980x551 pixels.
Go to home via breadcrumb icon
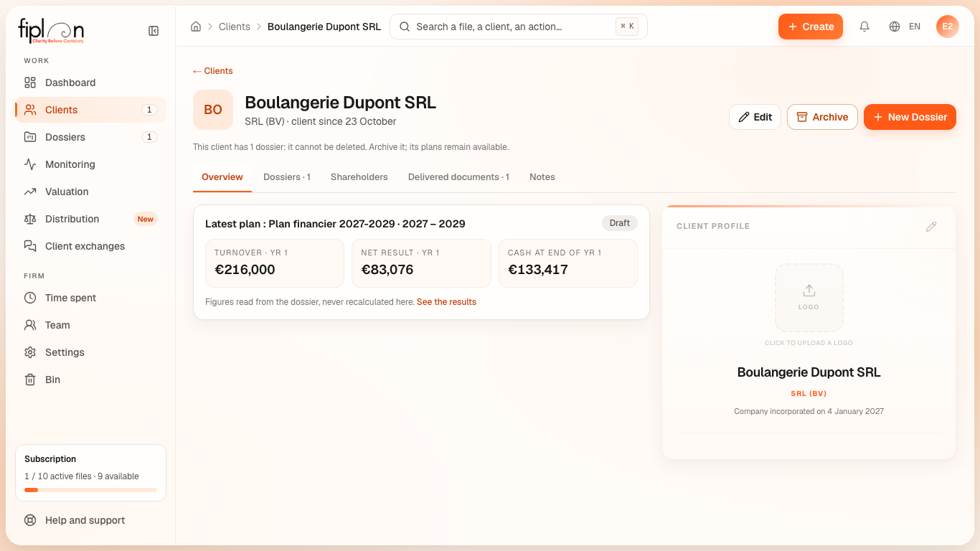point(196,27)
